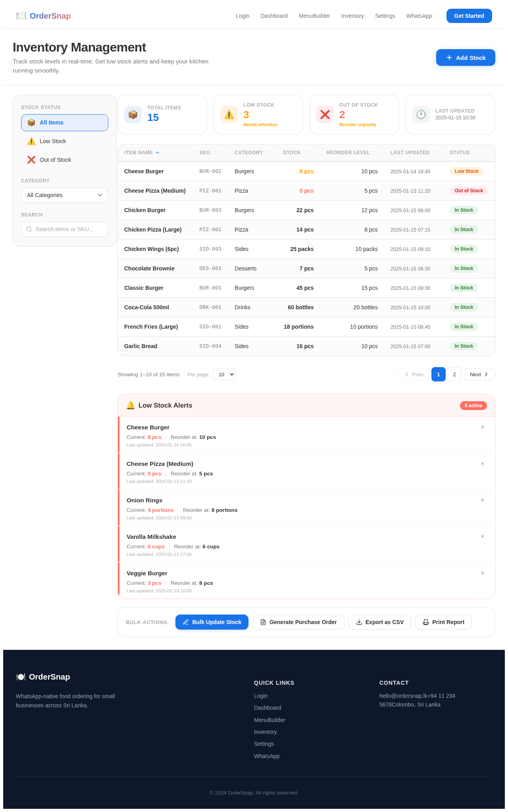Filter by All Items stock status

(x=65, y=123)
